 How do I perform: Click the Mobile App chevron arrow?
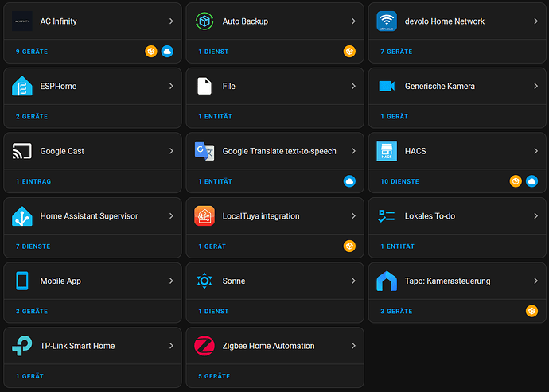pos(171,281)
